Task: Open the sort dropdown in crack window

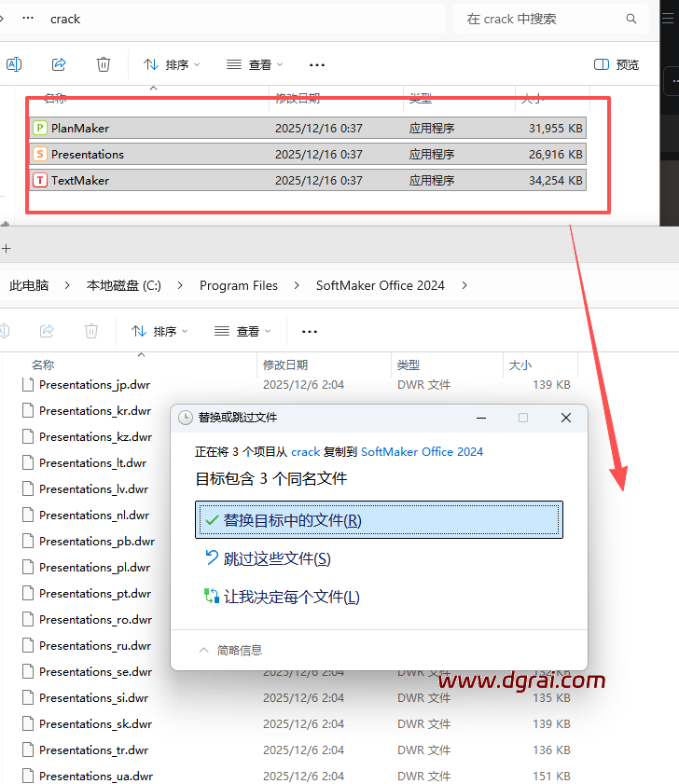Action: tap(172, 64)
